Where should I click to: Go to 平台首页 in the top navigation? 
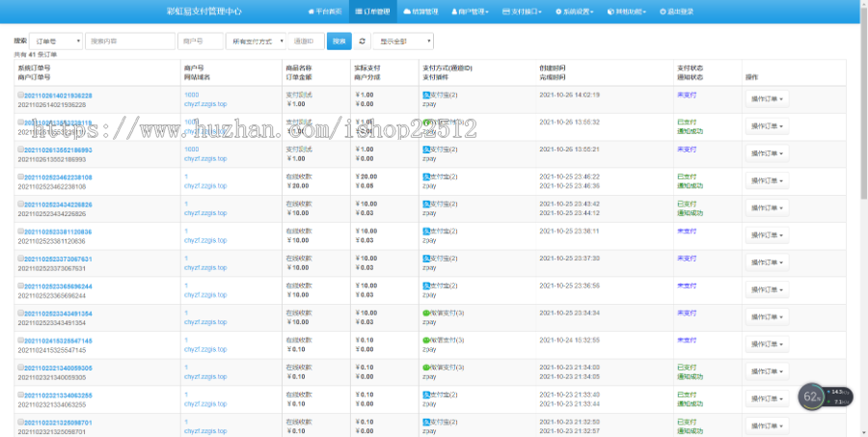[325, 12]
